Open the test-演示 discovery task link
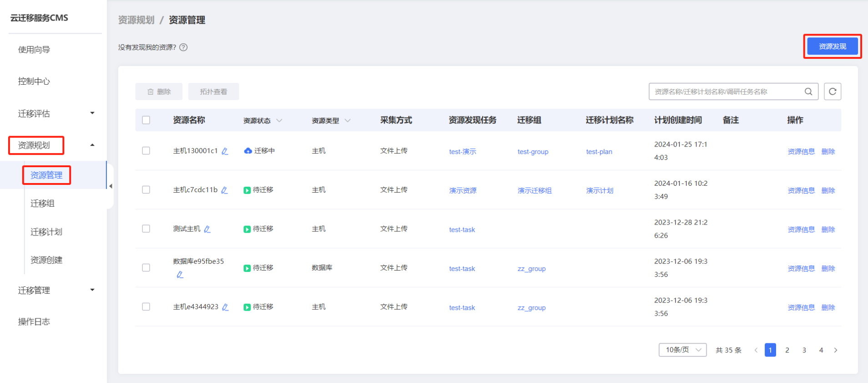The height and width of the screenshot is (383, 868). click(x=463, y=152)
